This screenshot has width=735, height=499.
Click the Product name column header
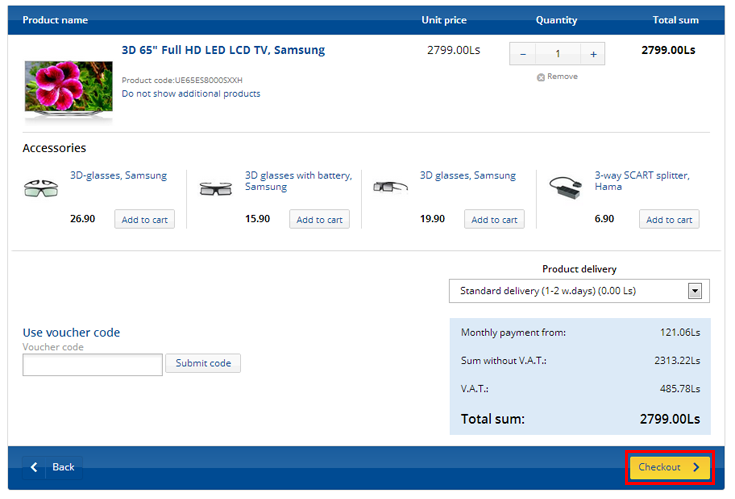(55, 20)
